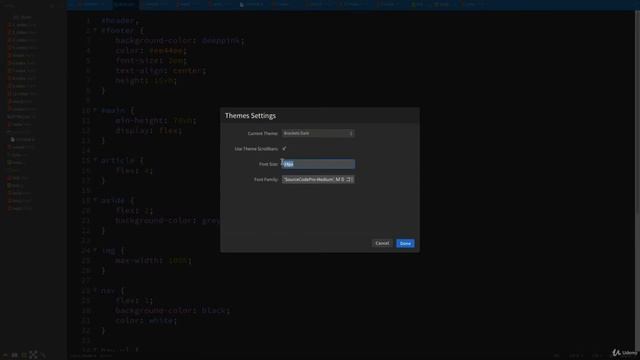This screenshot has width=640, height=360.
Task: Click the editor's vertical scrollbar
Action: (637, 182)
